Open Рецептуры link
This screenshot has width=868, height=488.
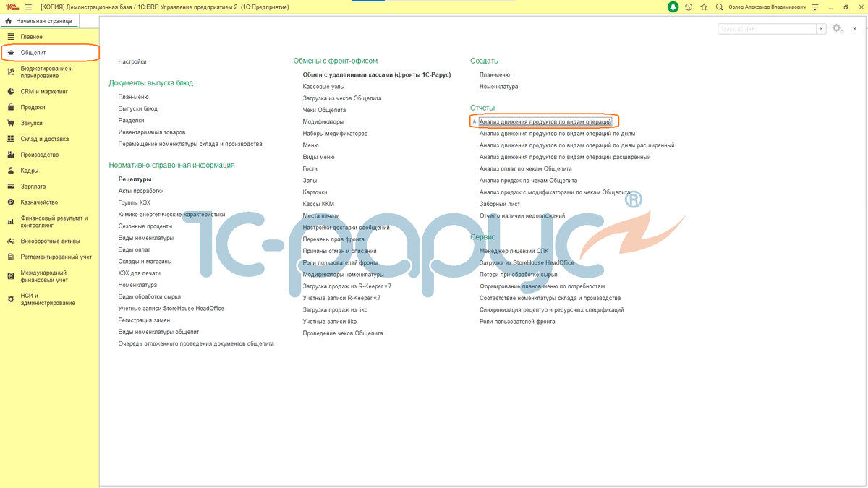(x=135, y=179)
